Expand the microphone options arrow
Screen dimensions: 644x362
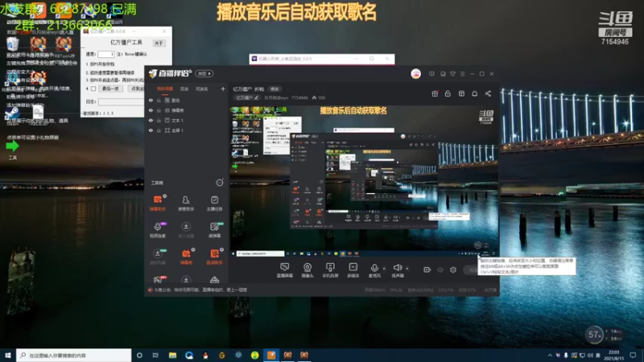384,269
